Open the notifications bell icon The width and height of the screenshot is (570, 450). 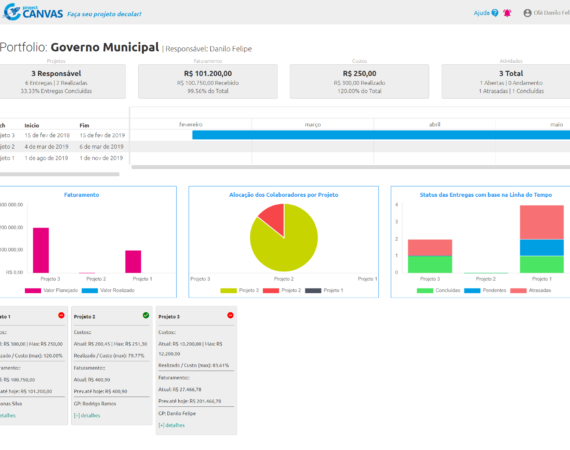click(x=507, y=13)
